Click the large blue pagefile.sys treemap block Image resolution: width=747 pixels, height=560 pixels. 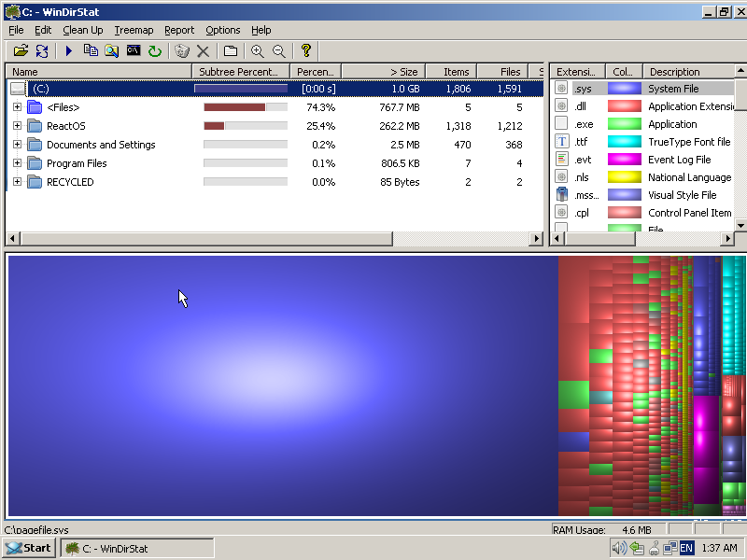click(283, 385)
